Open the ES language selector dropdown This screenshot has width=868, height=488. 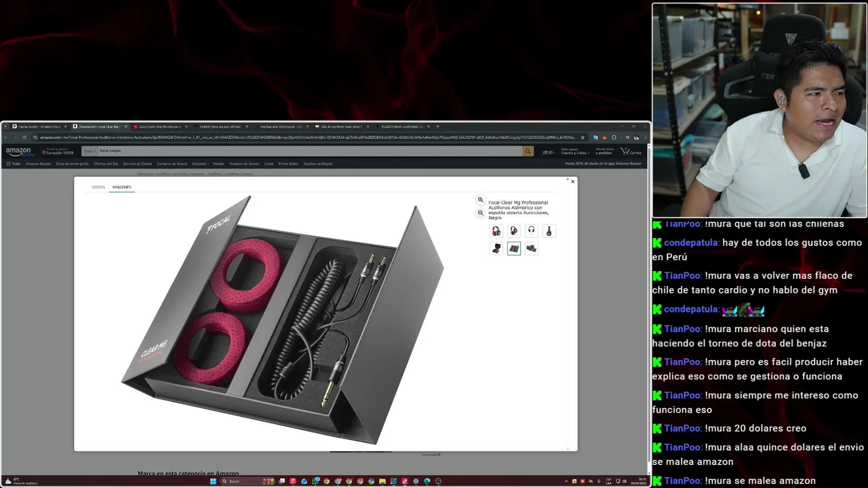[x=549, y=152]
